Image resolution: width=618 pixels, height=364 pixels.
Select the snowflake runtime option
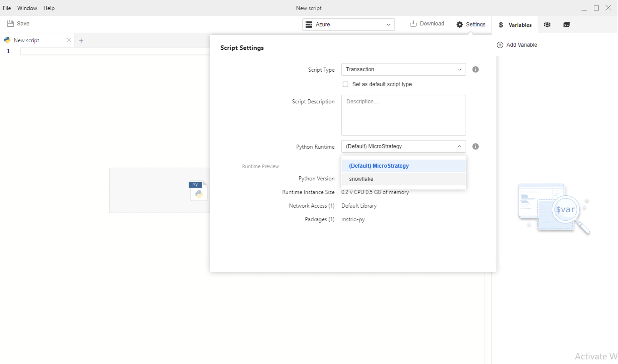click(361, 179)
